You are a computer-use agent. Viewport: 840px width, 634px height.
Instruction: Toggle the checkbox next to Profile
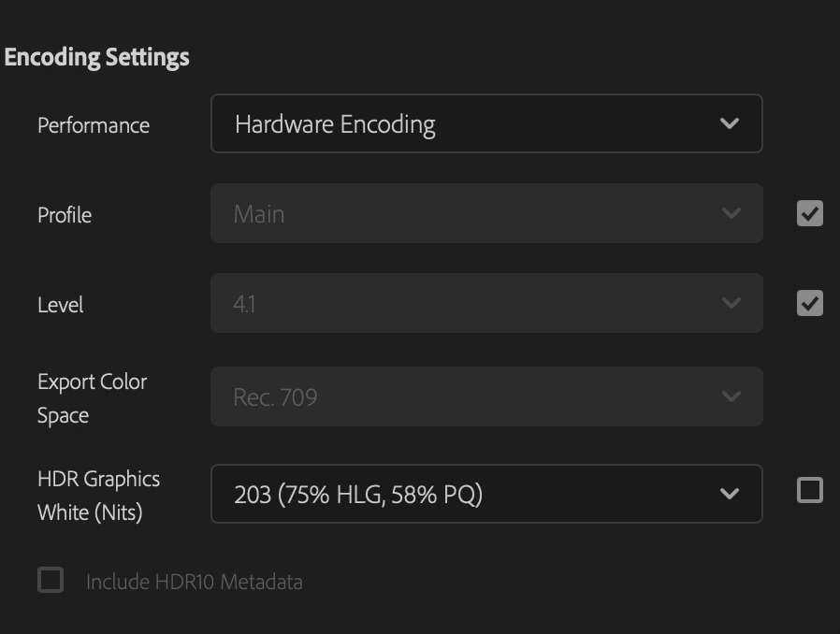810,214
